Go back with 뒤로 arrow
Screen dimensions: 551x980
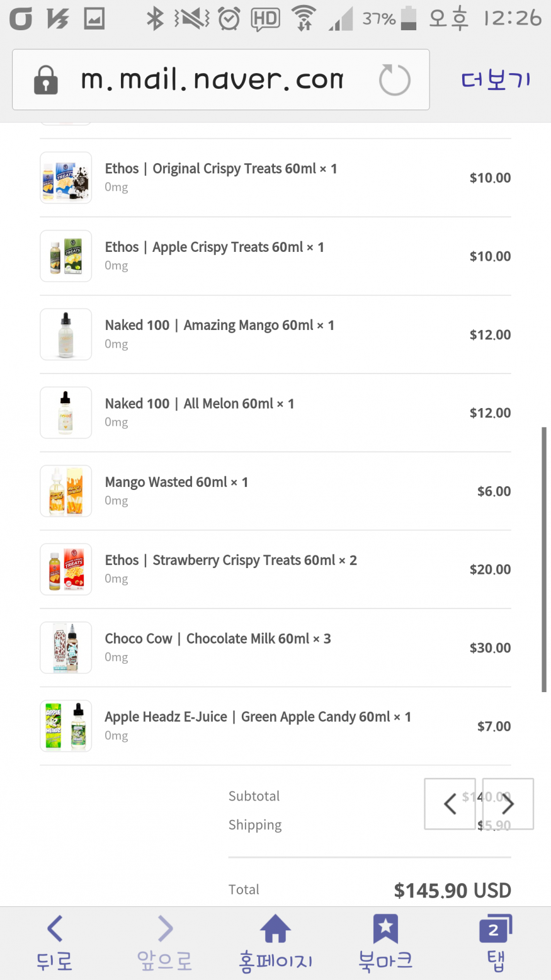55,943
